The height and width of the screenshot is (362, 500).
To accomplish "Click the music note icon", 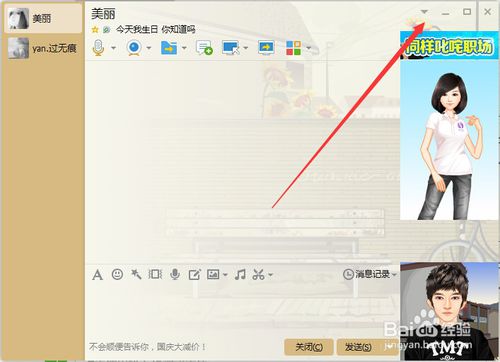I will point(240,274).
